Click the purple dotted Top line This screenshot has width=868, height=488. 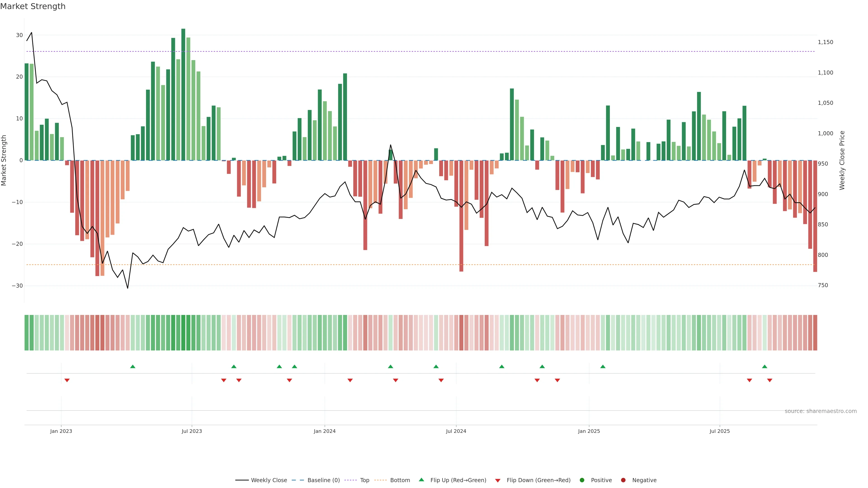pyautogui.click(x=404, y=52)
